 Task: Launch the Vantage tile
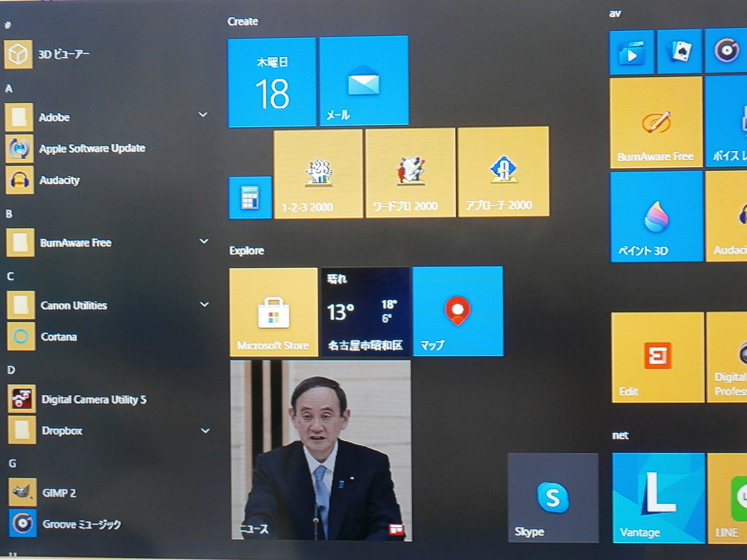[x=659, y=498]
